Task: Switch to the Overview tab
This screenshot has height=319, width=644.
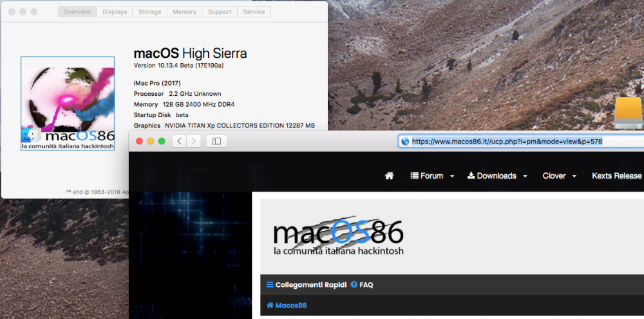Action: [78, 12]
